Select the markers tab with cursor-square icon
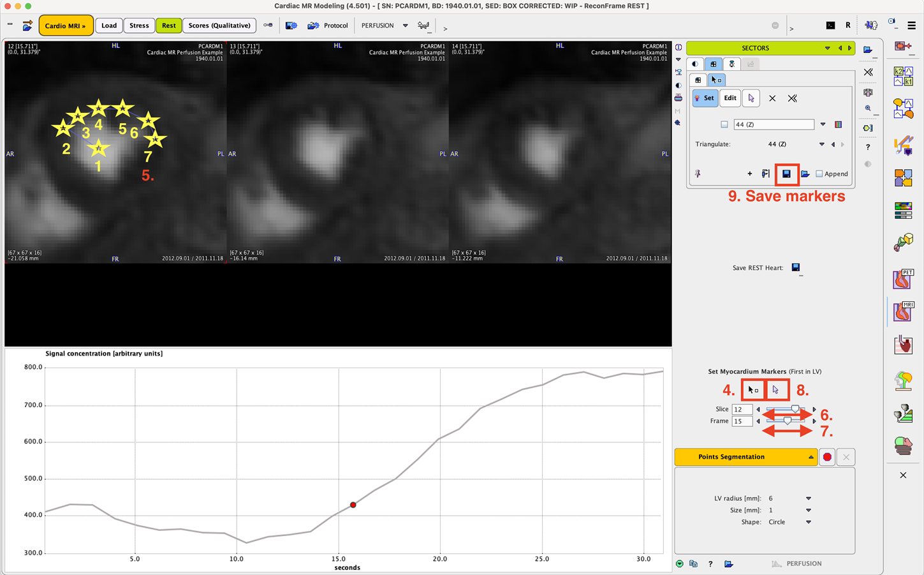 (x=716, y=80)
